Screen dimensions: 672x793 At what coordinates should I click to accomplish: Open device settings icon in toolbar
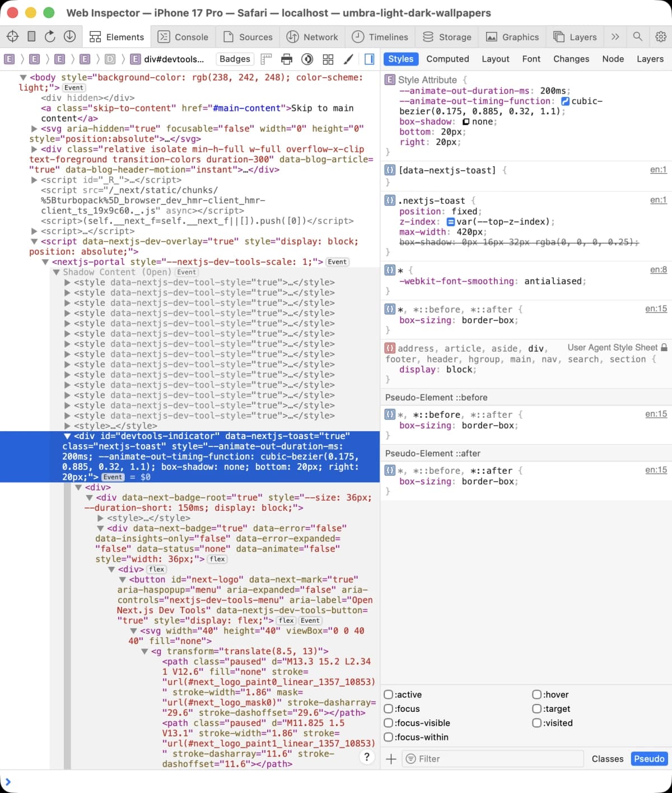(31, 36)
